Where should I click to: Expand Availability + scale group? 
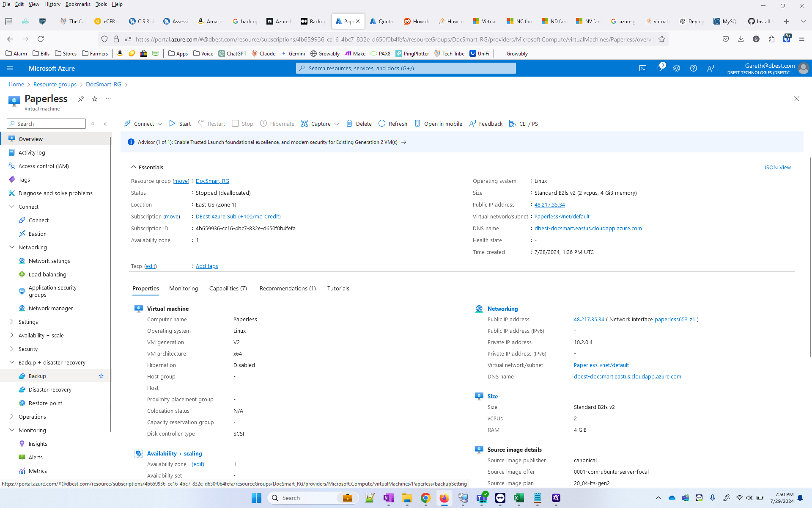click(12, 335)
